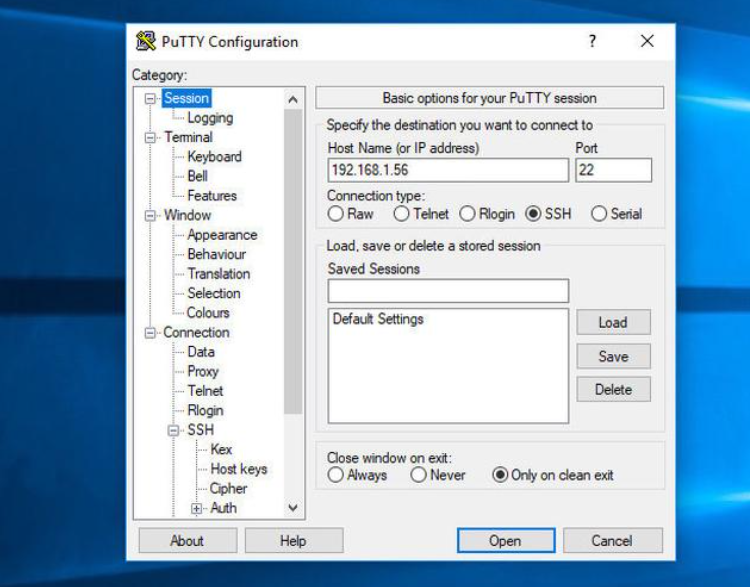The height and width of the screenshot is (587, 750).
Task: Open Selection settings category
Action: (x=214, y=293)
